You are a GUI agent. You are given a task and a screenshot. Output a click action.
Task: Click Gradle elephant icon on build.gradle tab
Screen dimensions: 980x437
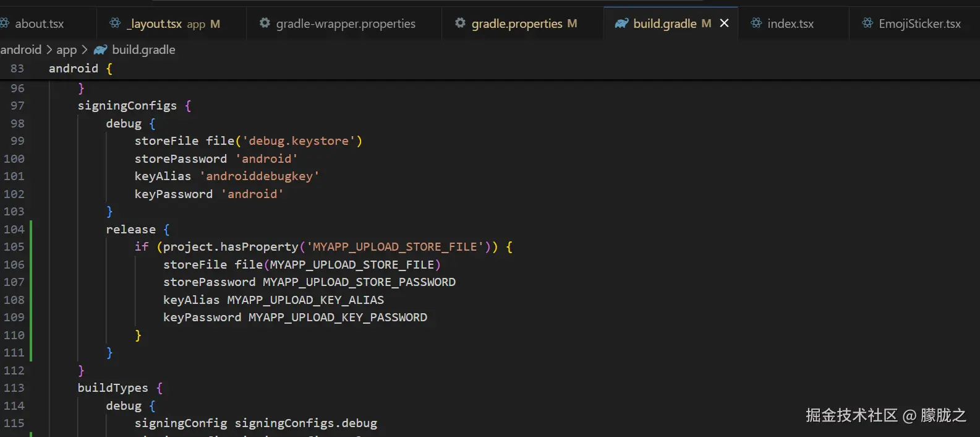coord(621,24)
